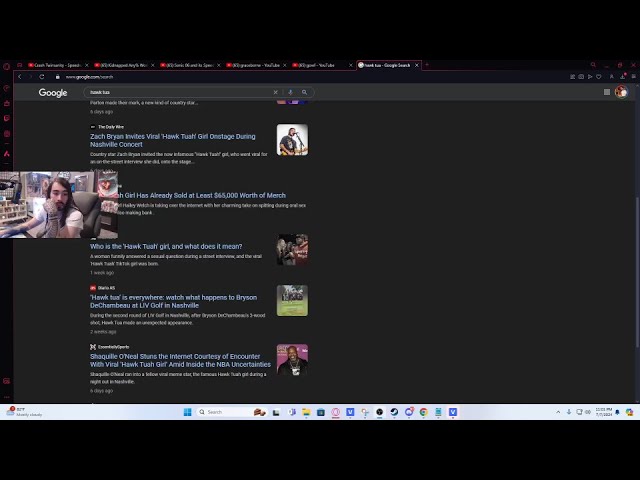Clear the search box with the X icon

point(276,92)
